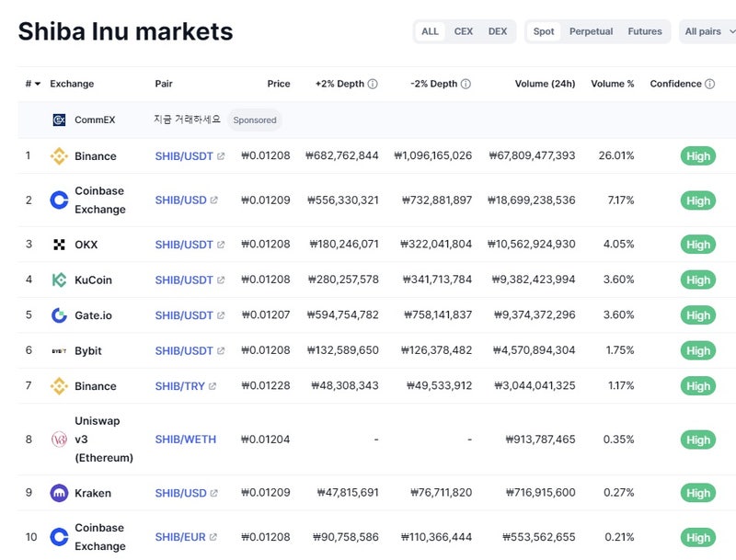Open Kraken SHIB/USD pair link
736x560 pixels.
pyautogui.click(x=180, y=493)
